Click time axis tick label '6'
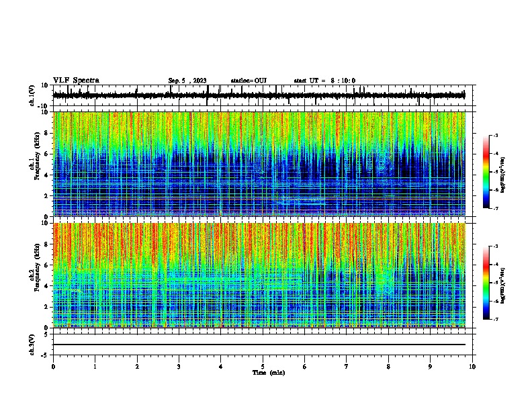 pos(305,367)
